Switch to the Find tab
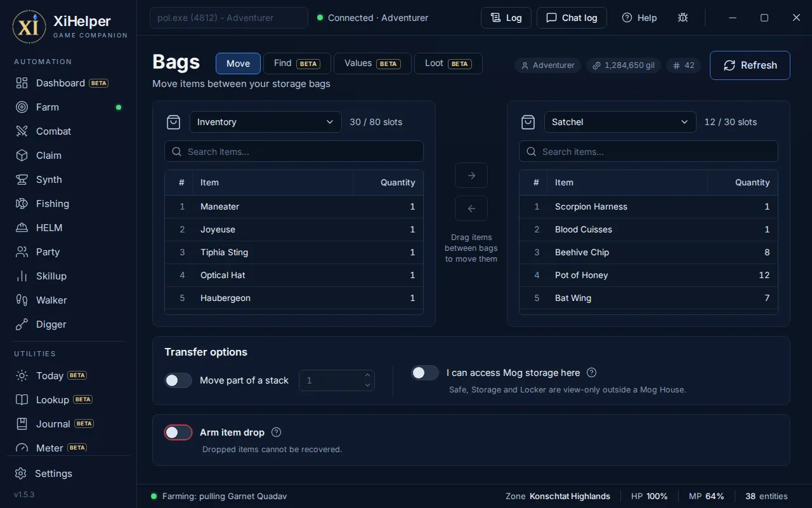The image size is (812, 508). 297,63
